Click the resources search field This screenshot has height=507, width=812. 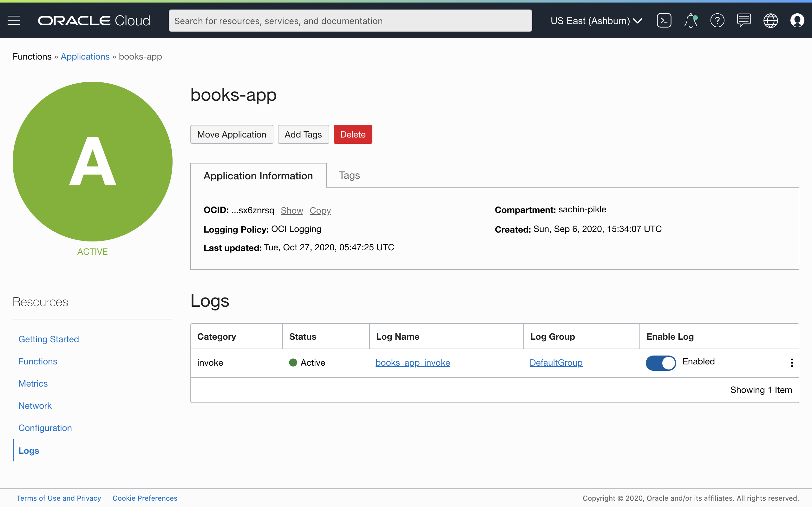pos(350,21)
